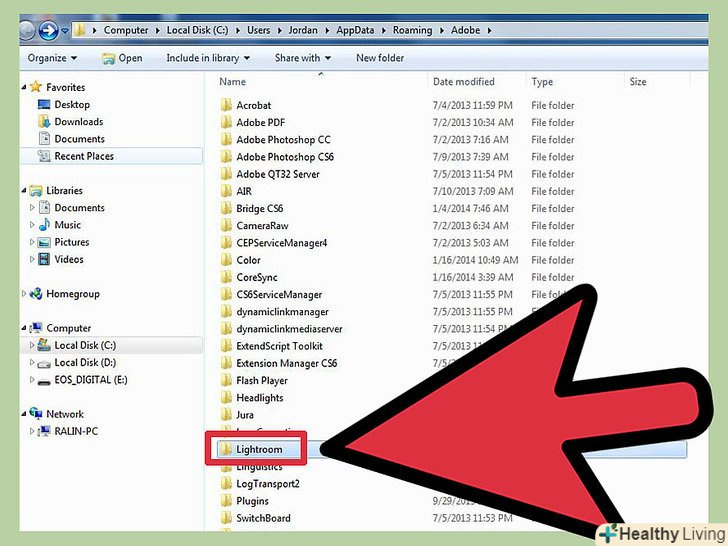Expand the EOS_DIGITAL (E:) drive node
This screenshot has height=546, width=728.
point(32,380)
